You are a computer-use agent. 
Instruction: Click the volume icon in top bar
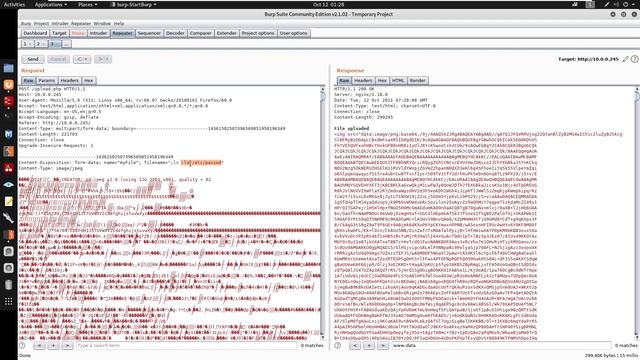(616, 4)
